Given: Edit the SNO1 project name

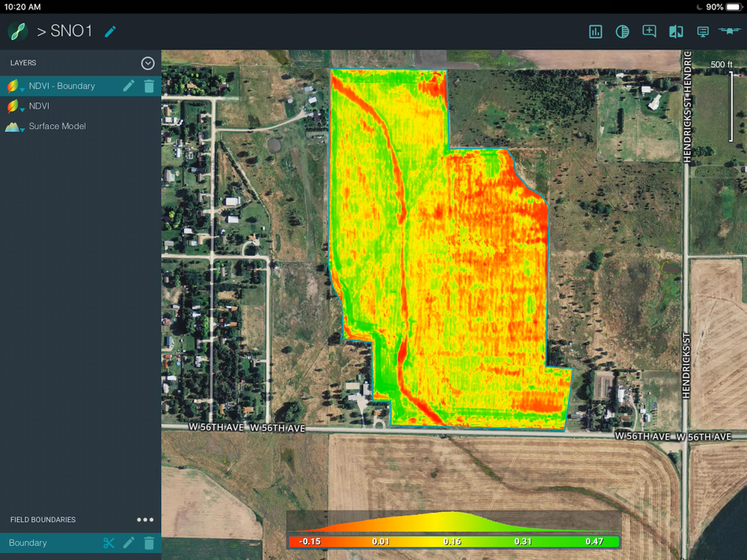Looking at the screenshot, I should [110, 31].
